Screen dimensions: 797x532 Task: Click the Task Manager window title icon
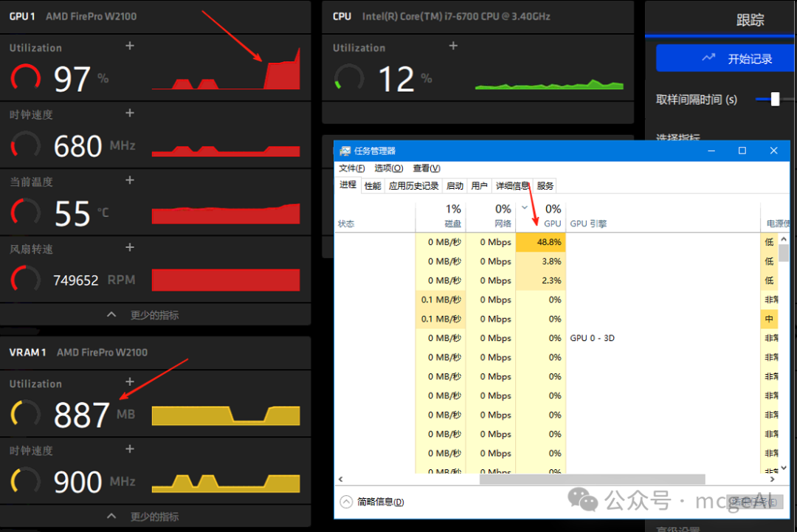point(345,151)
